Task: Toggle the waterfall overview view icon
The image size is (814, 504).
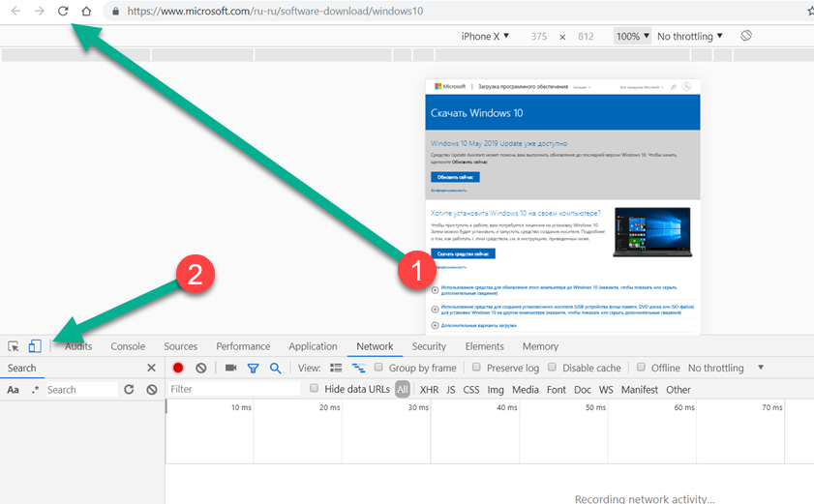Action: pos(358,368)
